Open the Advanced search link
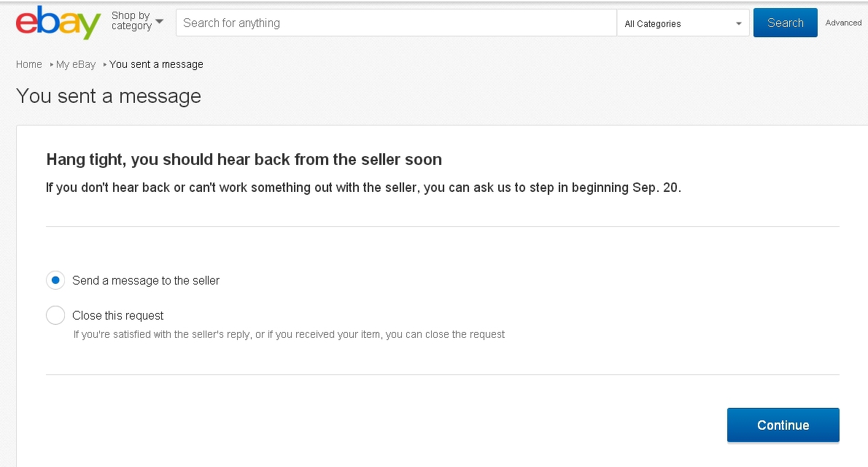 point(843,23)
